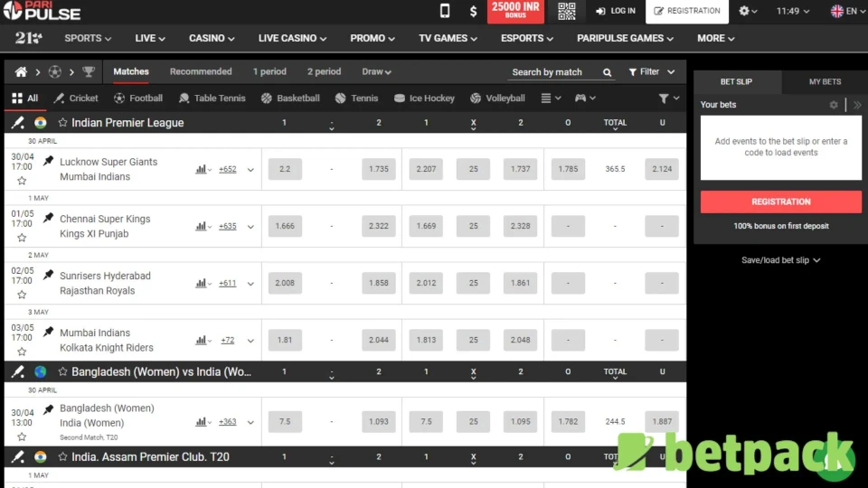Screen dimensions: 868x488
Task: Open the more sports list icon
Action: [551, 98]
